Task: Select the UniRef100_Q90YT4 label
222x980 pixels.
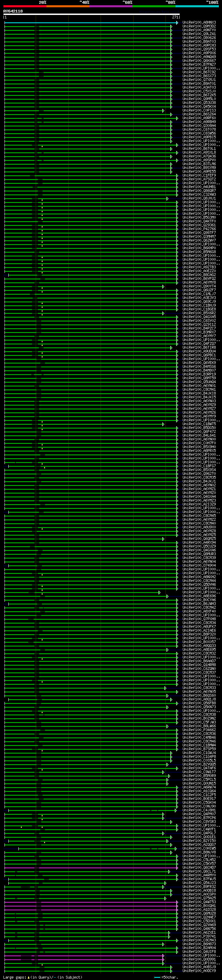Action: (x=199, y=286)
